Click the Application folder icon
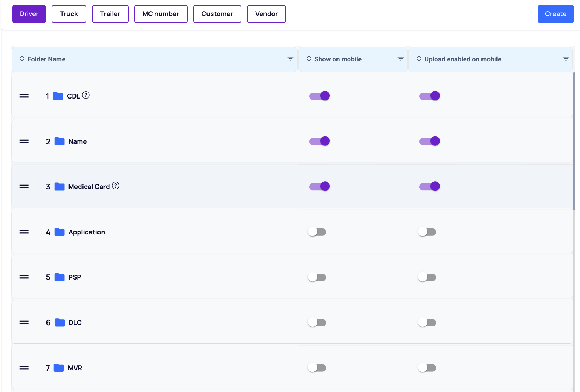Viewport: 580px width, 392px height. click(59, 232)
